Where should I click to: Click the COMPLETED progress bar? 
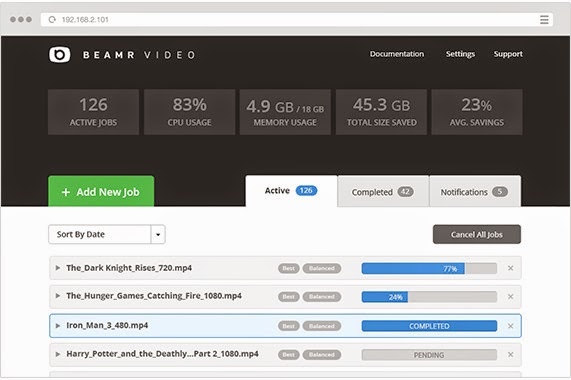pos(429,326)
